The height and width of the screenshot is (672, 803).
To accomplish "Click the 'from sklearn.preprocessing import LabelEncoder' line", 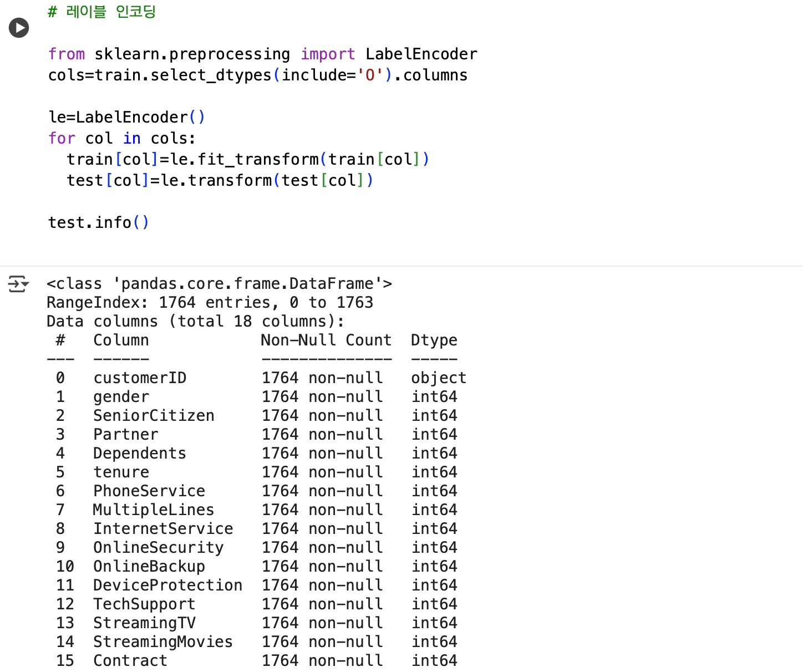I will 263,54.
